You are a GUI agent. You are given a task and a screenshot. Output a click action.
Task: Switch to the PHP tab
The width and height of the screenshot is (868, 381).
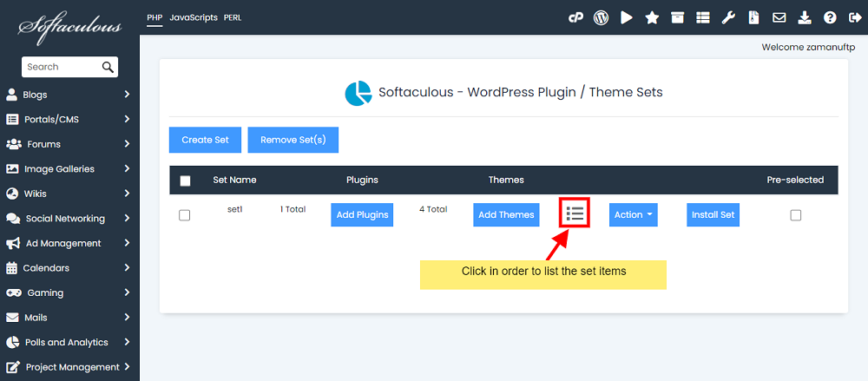point(155,17)
